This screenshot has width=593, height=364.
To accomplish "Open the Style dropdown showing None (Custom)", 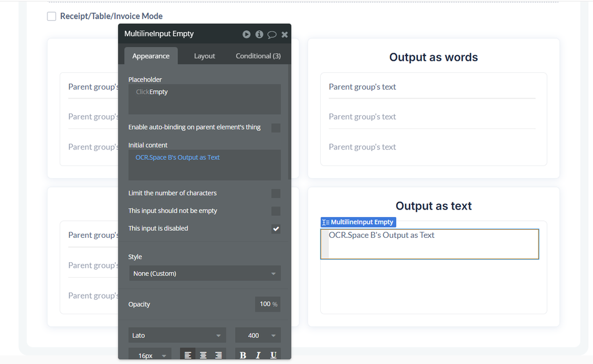I will coord(204,273).
